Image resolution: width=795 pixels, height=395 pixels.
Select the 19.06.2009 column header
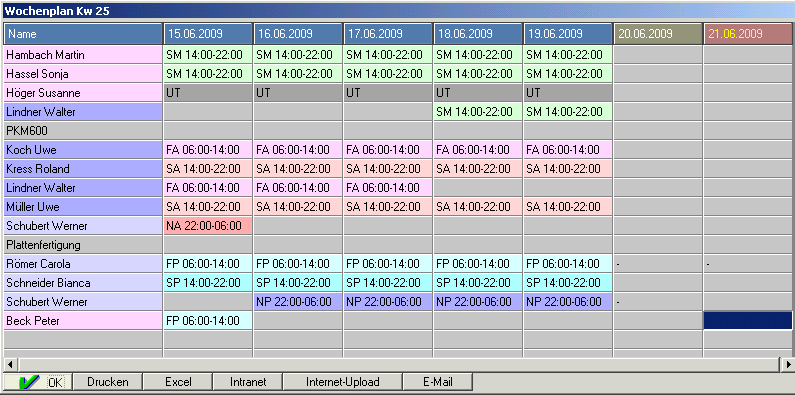tap(568, 34)
